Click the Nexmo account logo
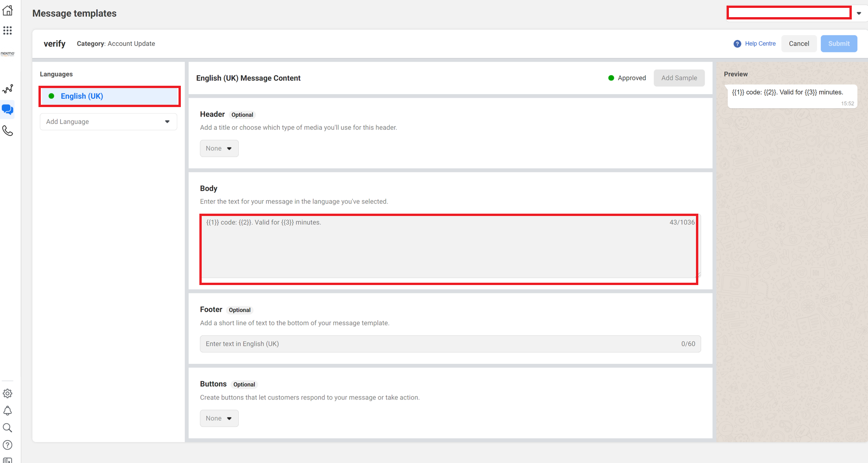The width and height of the screenshot is (868, 463). pyautogui.click(x=8, y=54)
